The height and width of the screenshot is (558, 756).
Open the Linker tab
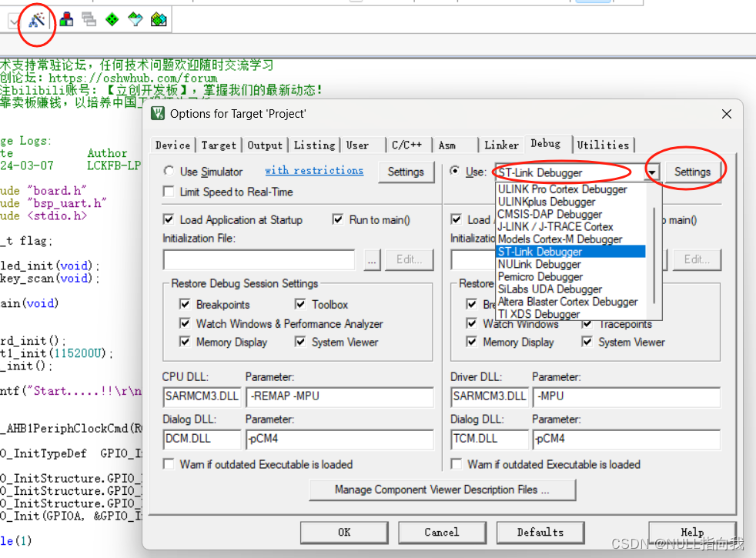[501, 145]
